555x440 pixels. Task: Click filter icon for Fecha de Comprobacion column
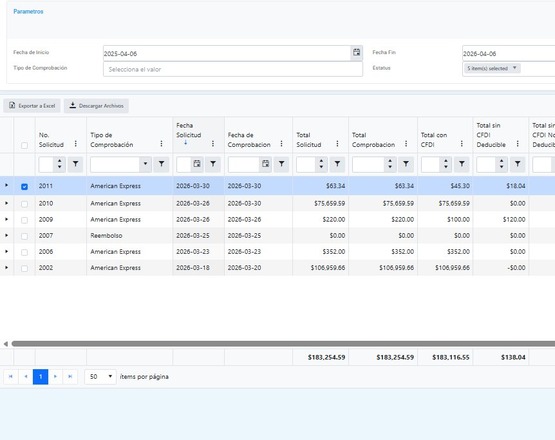click(281, 164)
